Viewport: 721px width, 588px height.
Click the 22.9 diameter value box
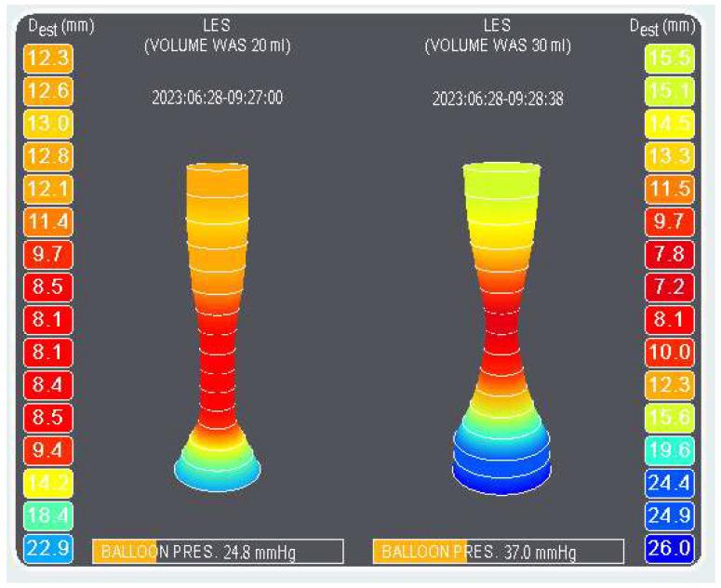(47, 548)
